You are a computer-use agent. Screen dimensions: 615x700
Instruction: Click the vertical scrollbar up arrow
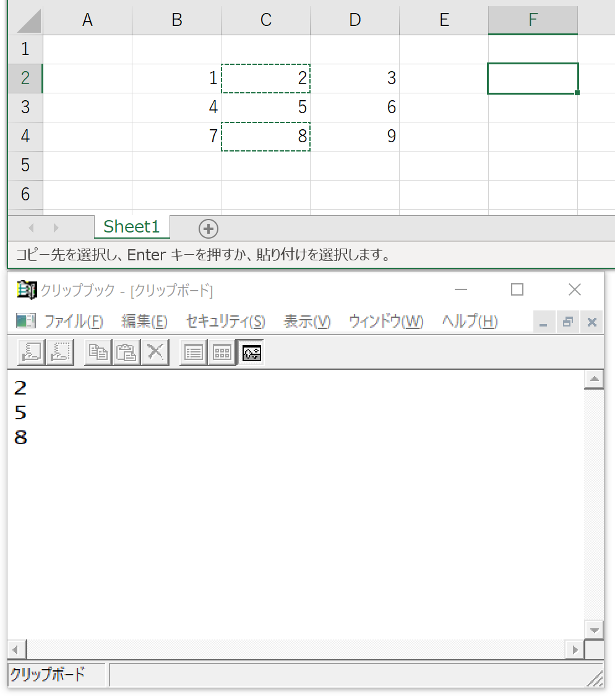594,380
